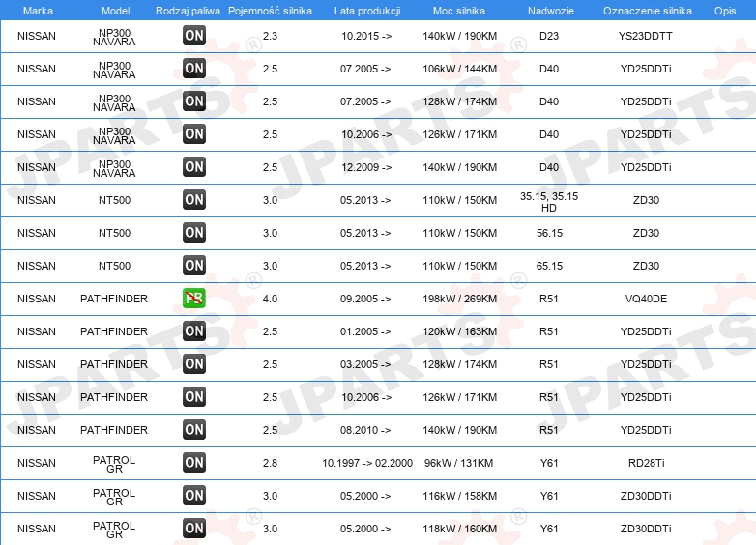Click the ON icon in the PATHFINDER 08.2010 row

(194, 429)
